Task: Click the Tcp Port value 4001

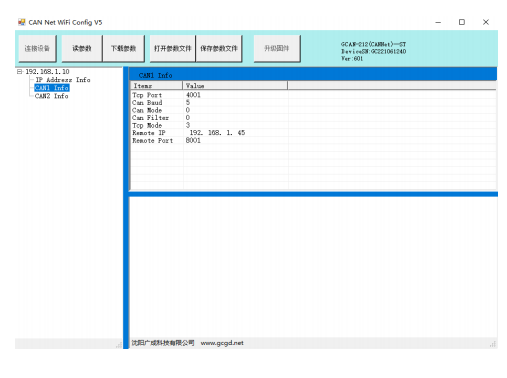Action: [x=193, y=95]
